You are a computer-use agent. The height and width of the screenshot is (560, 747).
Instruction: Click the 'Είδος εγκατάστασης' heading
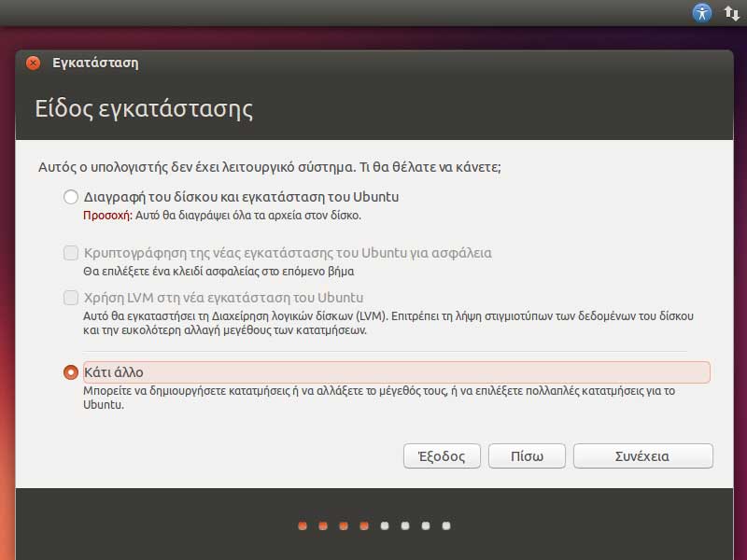point(144,109)
